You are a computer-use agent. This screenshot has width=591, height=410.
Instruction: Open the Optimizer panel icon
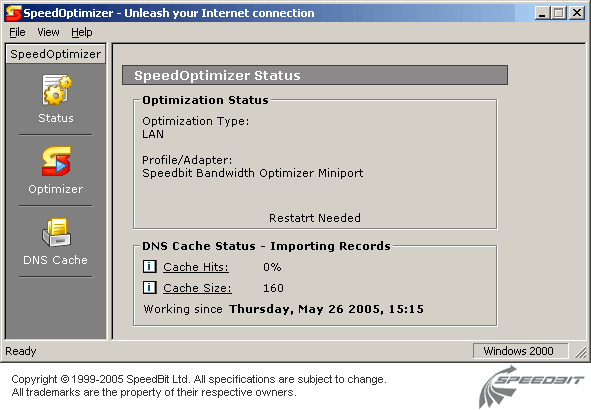coord(56,161)
